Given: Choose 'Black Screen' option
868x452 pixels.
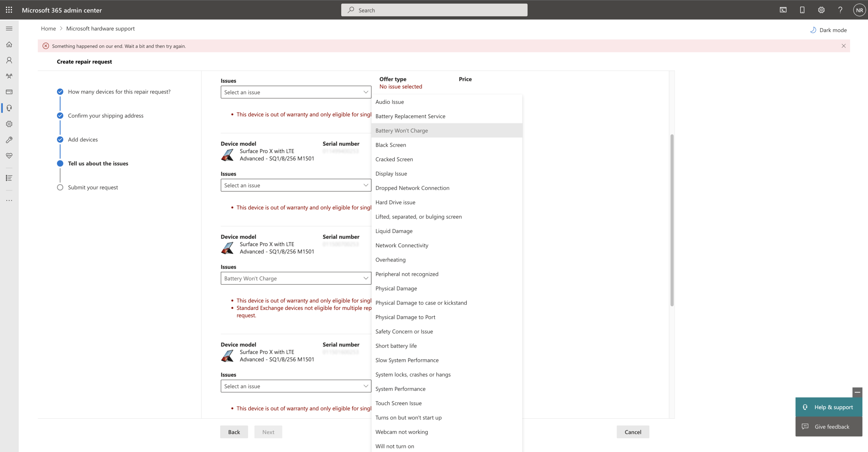Looking at the screenshot, I should 447,145.
